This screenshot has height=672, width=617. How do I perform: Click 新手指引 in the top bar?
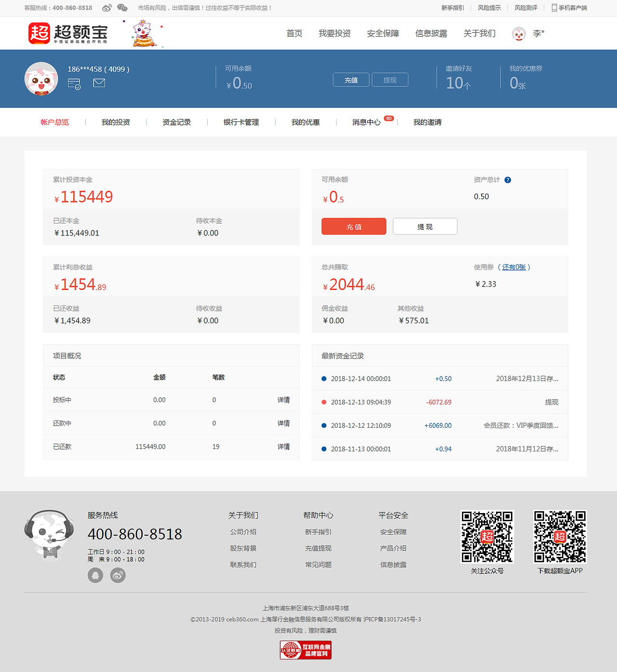tap(453, 8)
